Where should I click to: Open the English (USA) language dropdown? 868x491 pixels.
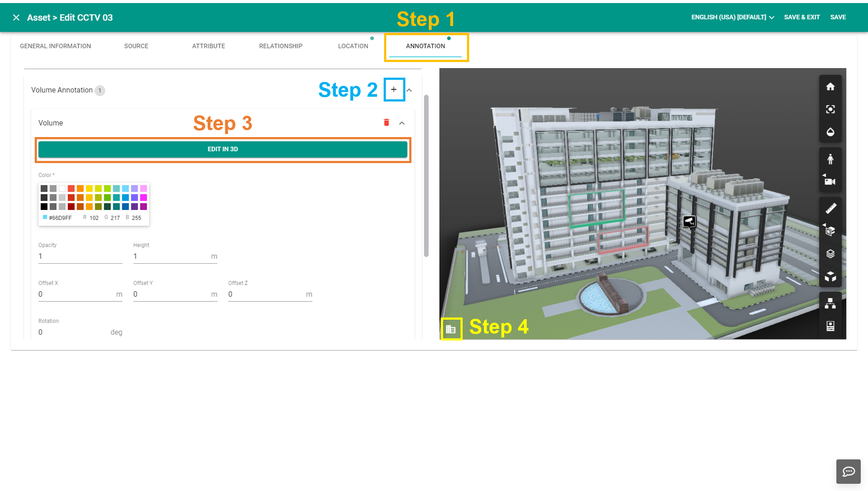click(x=733, y=17)
